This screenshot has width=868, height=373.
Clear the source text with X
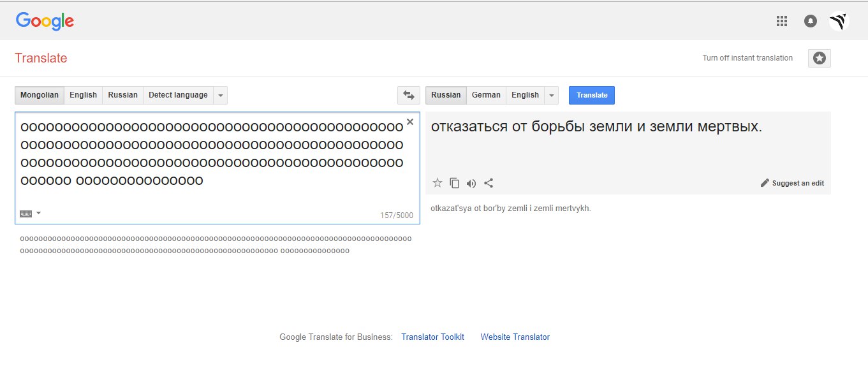point(410,122)
